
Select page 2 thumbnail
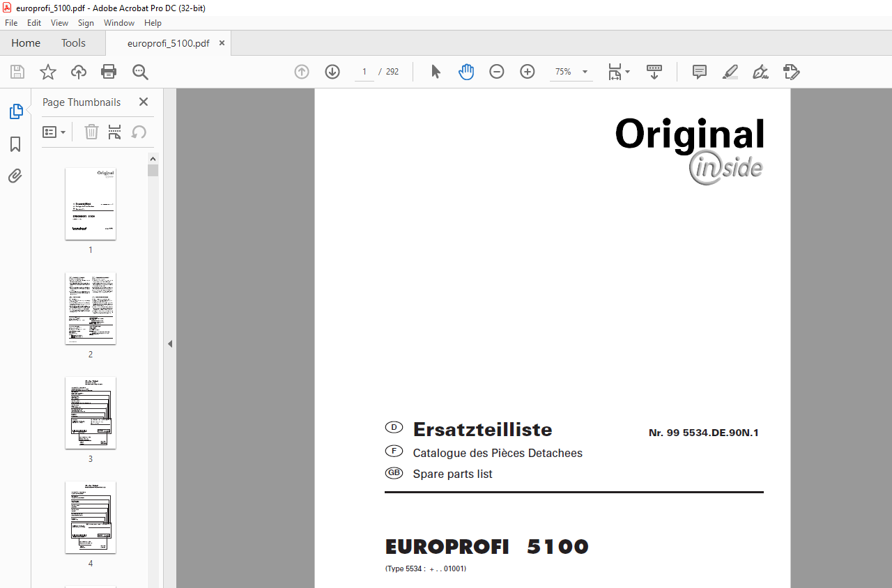(x=91, y=308)
